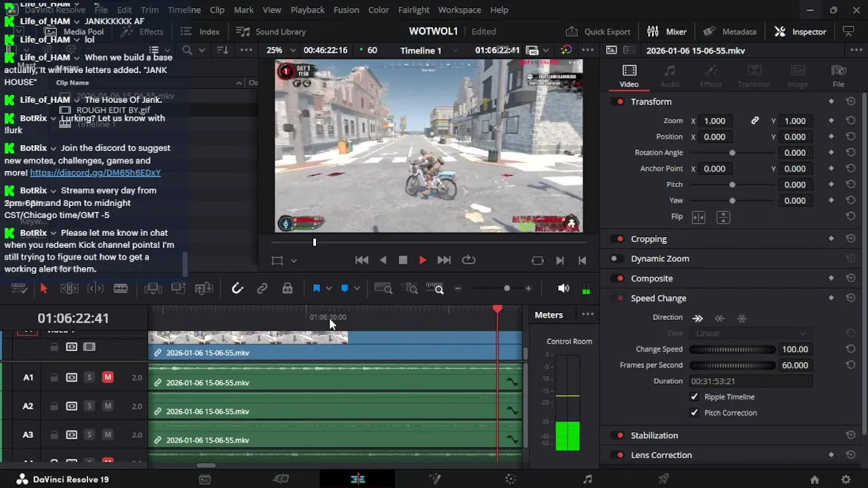This screenshot has width=868, height=488.
Task: Click Quick Export button
Action: [598, 32]
